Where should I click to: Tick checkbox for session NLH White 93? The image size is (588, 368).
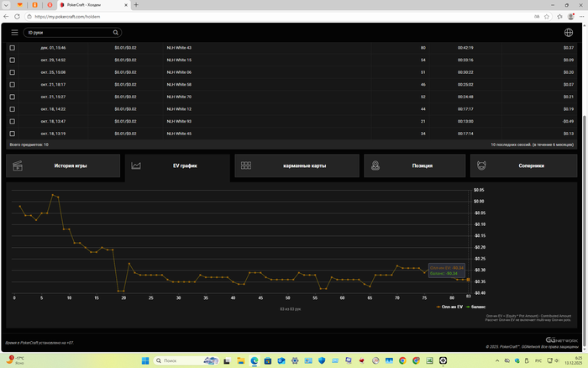click(13, 121)
